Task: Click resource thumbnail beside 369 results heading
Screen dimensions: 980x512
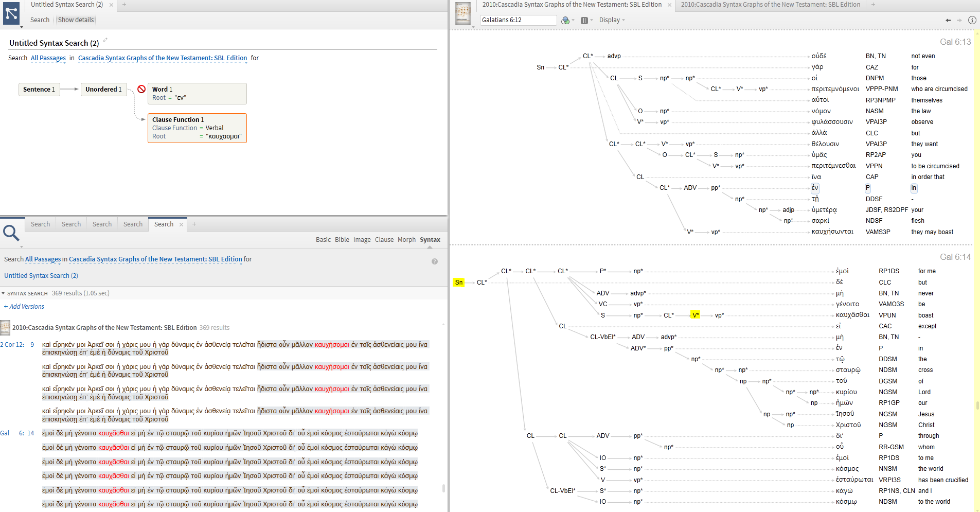Action: pyautogui.click(x=5, y=328)
